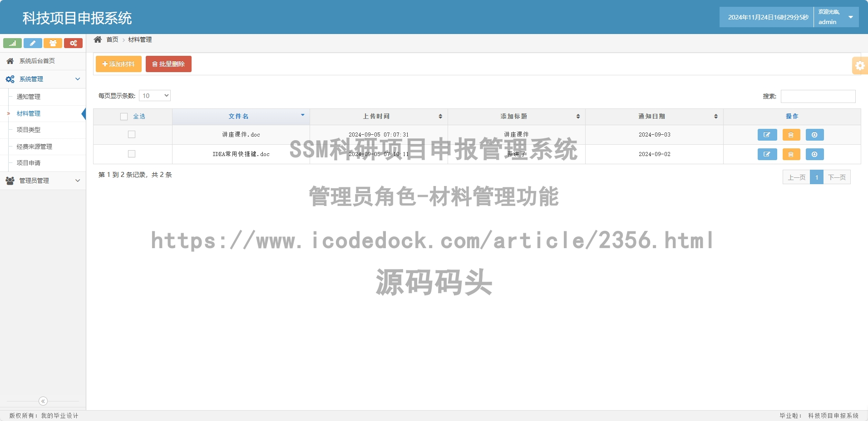The height and width of the screenshot is (421, 868).
Task: Open 项目类型 in sidebar
Action: 29,130
